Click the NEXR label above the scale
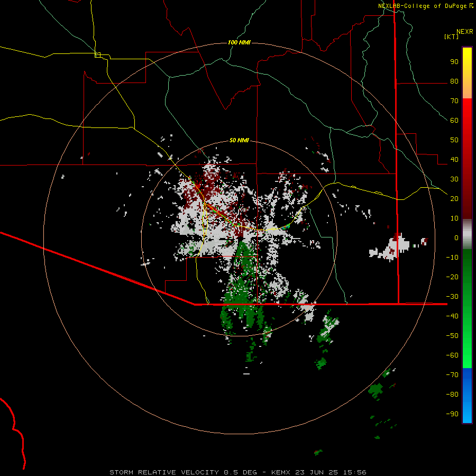476x476 pixels. 464,32
